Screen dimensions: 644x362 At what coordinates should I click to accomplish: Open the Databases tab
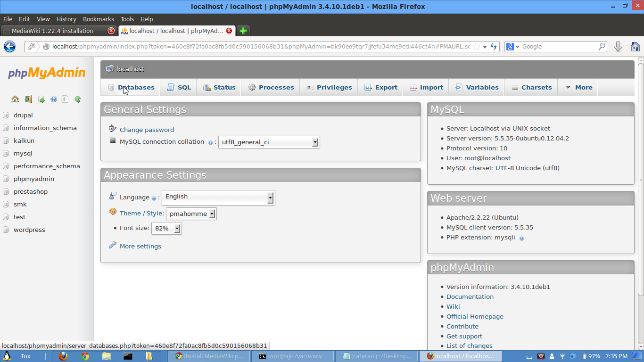pyautogui.click(x=131, y=87)
